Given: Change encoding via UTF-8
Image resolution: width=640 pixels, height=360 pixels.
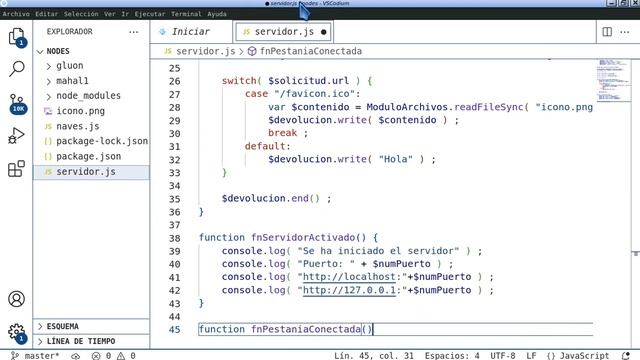Looking at the screenshot, I should click(502, 356).
